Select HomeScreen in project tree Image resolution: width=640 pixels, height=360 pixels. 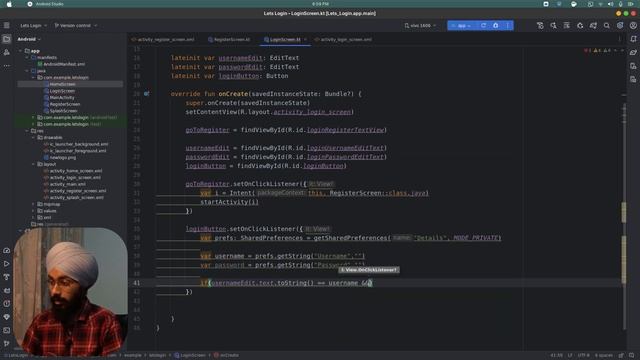(x=62, y=84)
